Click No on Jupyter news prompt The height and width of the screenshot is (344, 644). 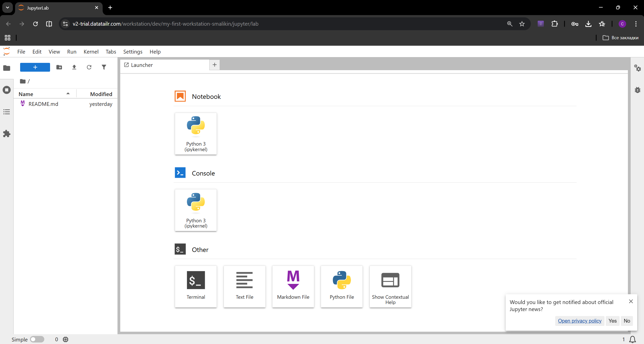tap(627, 321)
